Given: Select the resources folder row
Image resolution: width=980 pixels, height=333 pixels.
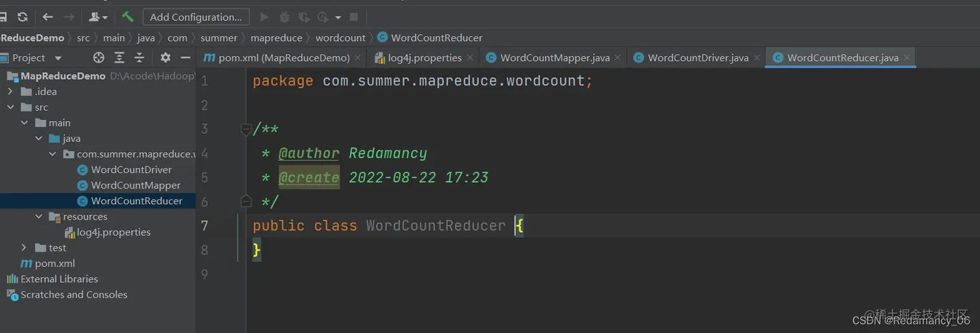Looking at the screenshot, I should [98, 216].
